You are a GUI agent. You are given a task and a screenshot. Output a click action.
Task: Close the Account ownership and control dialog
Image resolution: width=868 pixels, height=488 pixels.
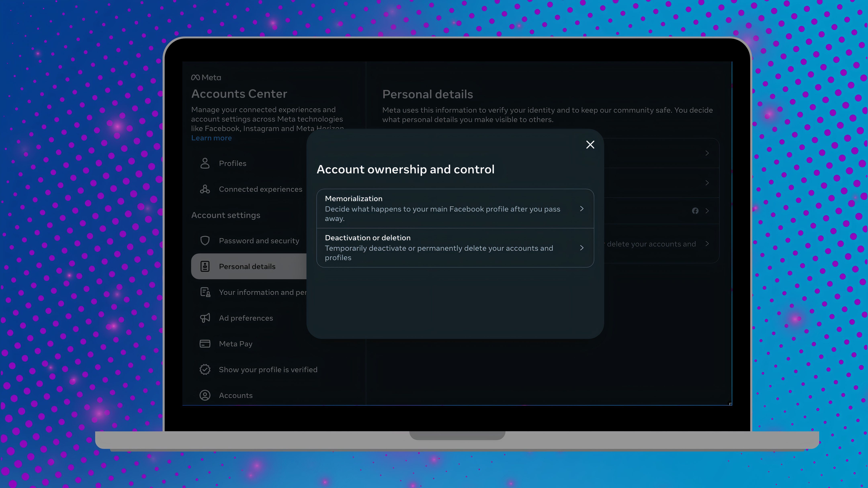tap(590, 145)
